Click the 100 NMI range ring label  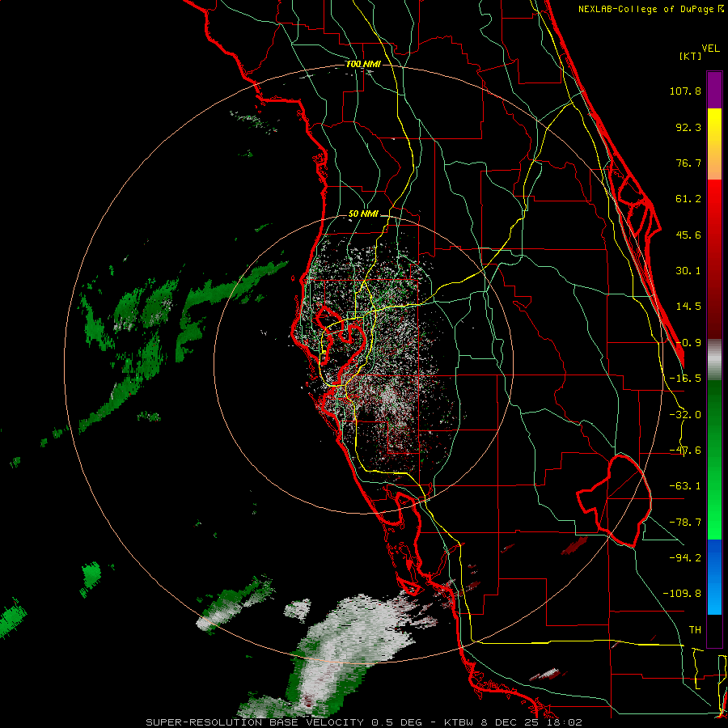363,64
